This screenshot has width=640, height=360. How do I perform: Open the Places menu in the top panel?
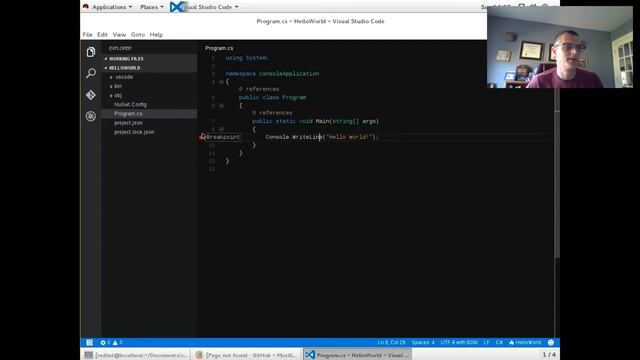[x=151, y=7]
